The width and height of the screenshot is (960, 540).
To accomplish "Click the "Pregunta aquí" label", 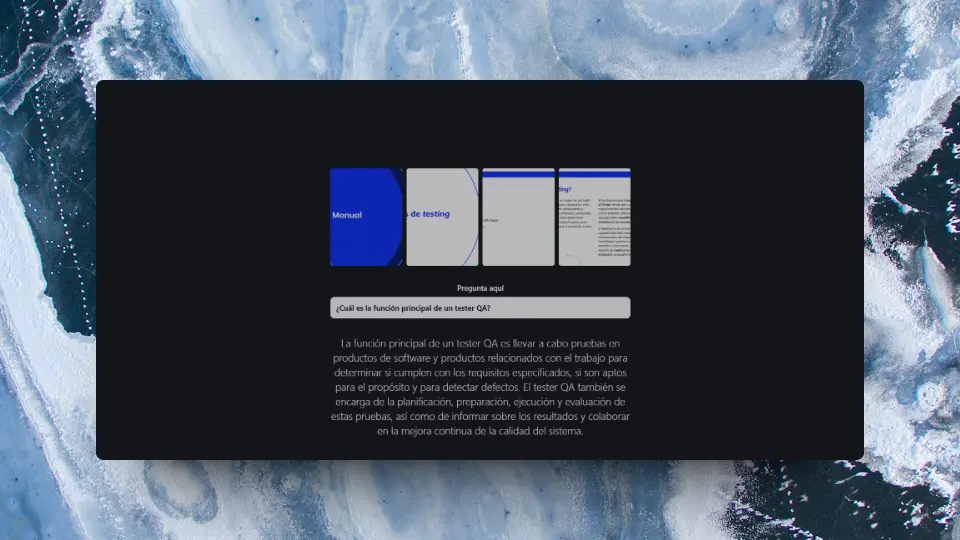I will tap(480, 288).
